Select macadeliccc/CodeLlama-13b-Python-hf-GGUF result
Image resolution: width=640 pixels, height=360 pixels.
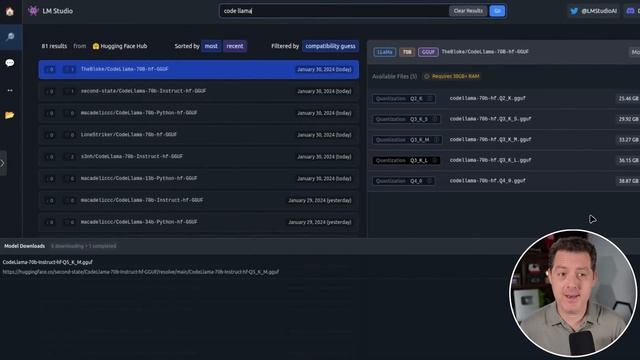pyautogui.click(x=199, y=178)
